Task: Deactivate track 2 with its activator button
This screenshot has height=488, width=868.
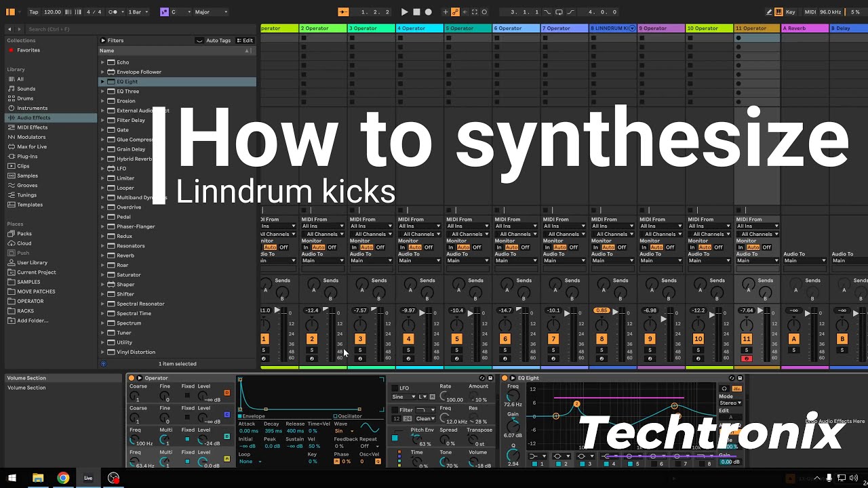Action: tap(312, 339)
